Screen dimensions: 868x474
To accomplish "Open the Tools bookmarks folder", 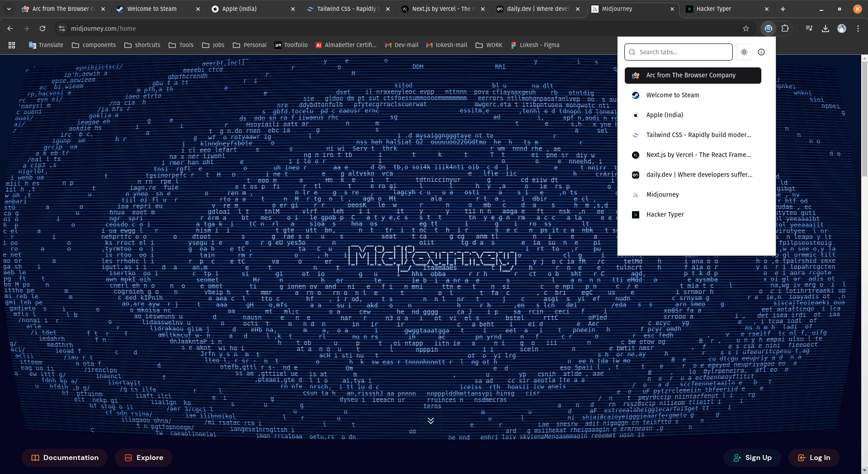I will click(181, 45).
